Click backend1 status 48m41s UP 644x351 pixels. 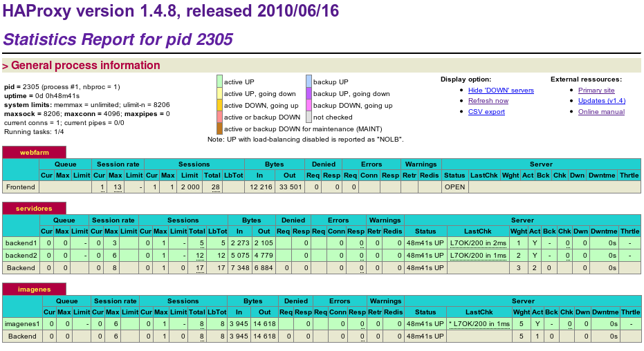click(x=425, y=243)
